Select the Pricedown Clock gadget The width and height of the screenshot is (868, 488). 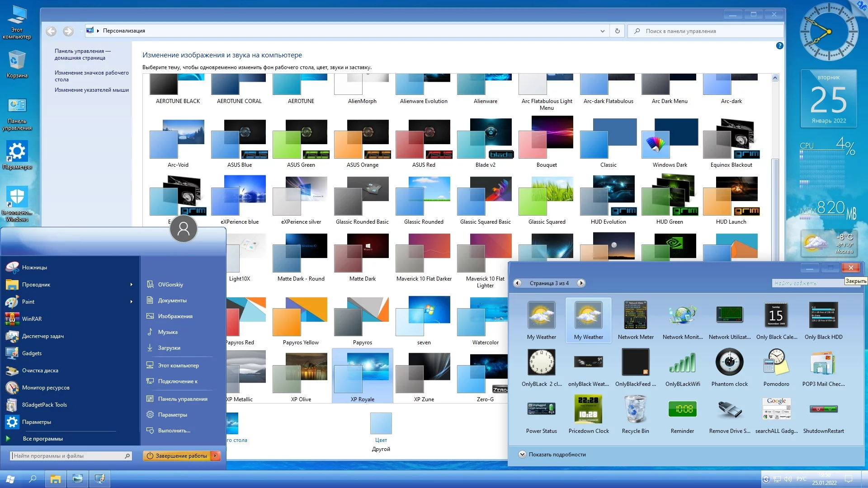588,409
